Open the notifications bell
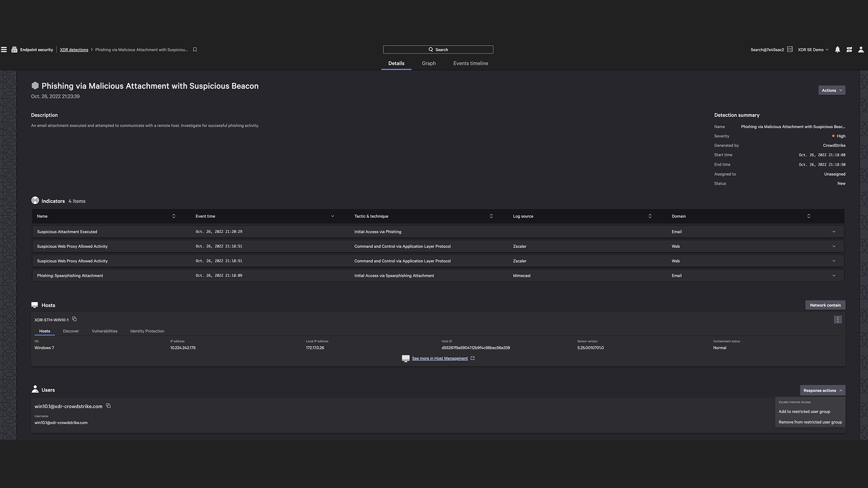This screenshot has height=488, width=868. 837,50
